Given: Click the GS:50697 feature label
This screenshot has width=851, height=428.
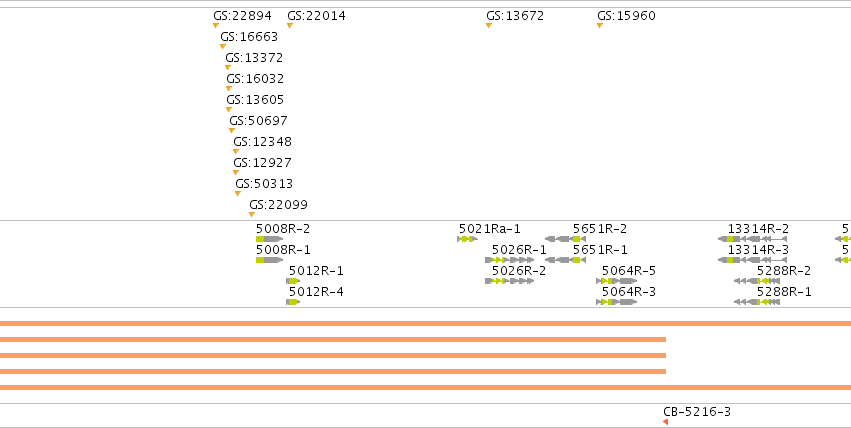Looking at the screenshot, I should [258, 120].
